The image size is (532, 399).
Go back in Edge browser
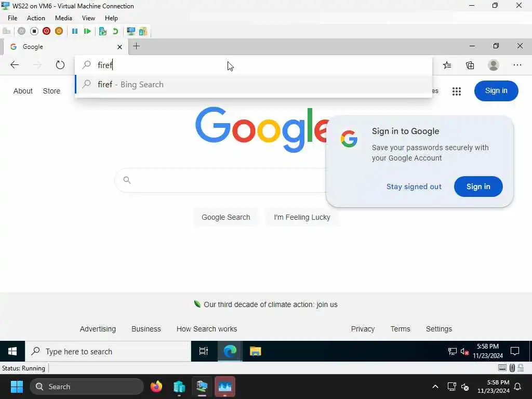[14, 65]
